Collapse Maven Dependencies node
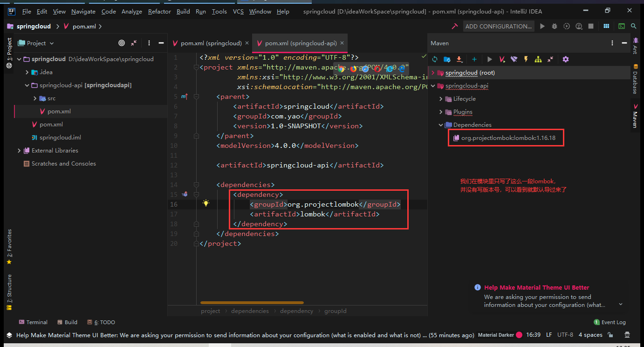This screenshot has height=347, width=644. click(441, 125)
